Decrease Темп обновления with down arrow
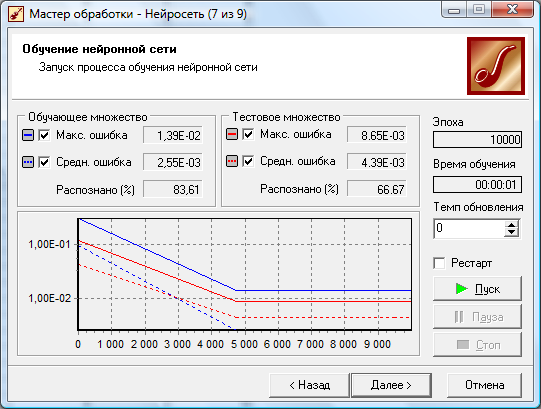The width and height of the screenshot is (541, 409). pyautogui.click(x=511, y=232)
